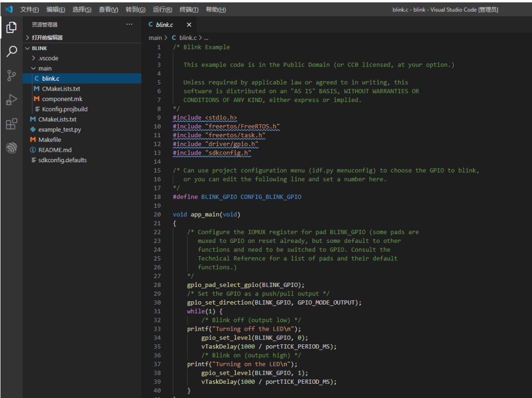This screenshot has height=398, width=532.
Task: Open Kconfig.projbuild in file tree
Action: 82,109
